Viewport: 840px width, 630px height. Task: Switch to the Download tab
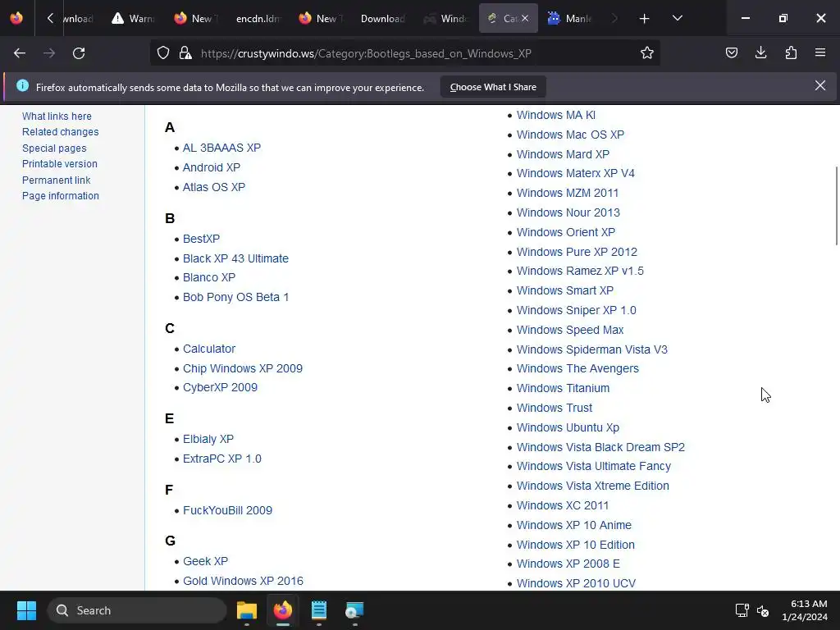[x=382, y=19]
